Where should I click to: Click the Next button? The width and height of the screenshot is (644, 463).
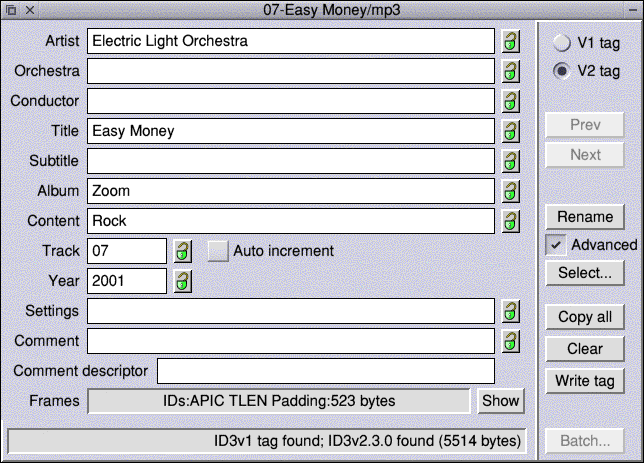point(585,154)
